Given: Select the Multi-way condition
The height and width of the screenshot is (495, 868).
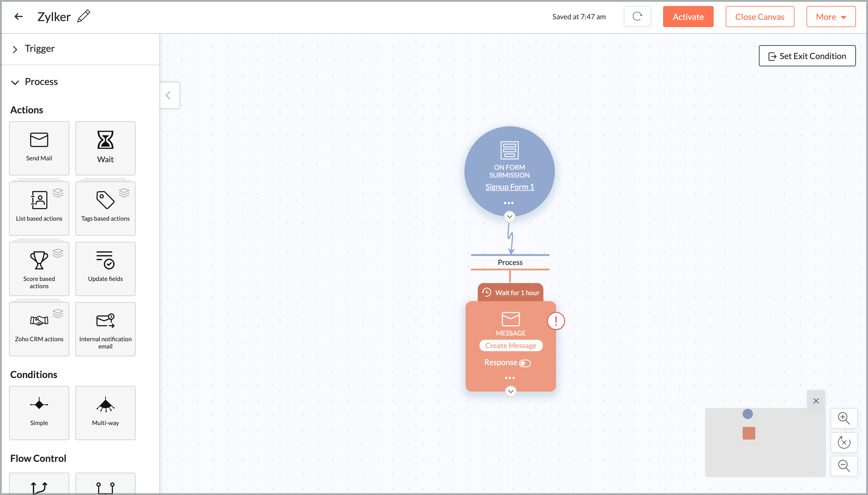Looking at the screenshot, I should [105, 412].
